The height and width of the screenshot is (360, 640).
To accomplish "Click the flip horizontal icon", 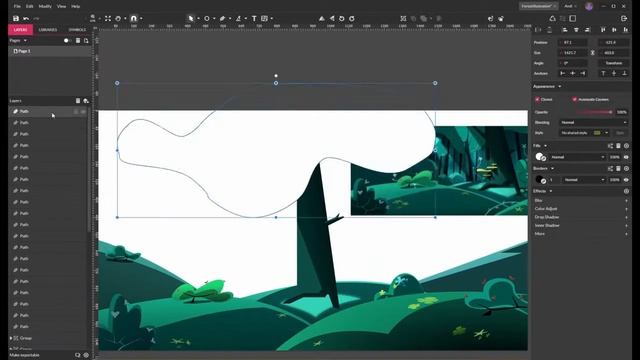I will [322, 18].
